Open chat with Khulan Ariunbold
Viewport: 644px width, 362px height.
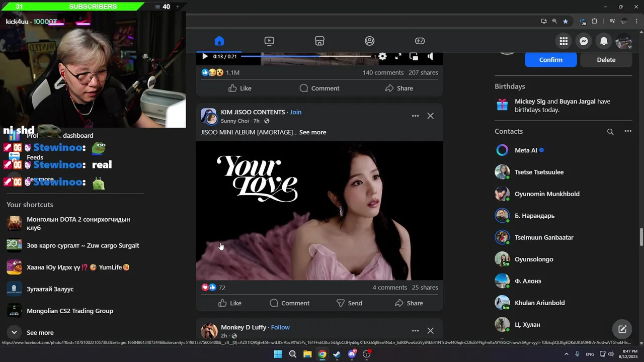pos(563,303)
